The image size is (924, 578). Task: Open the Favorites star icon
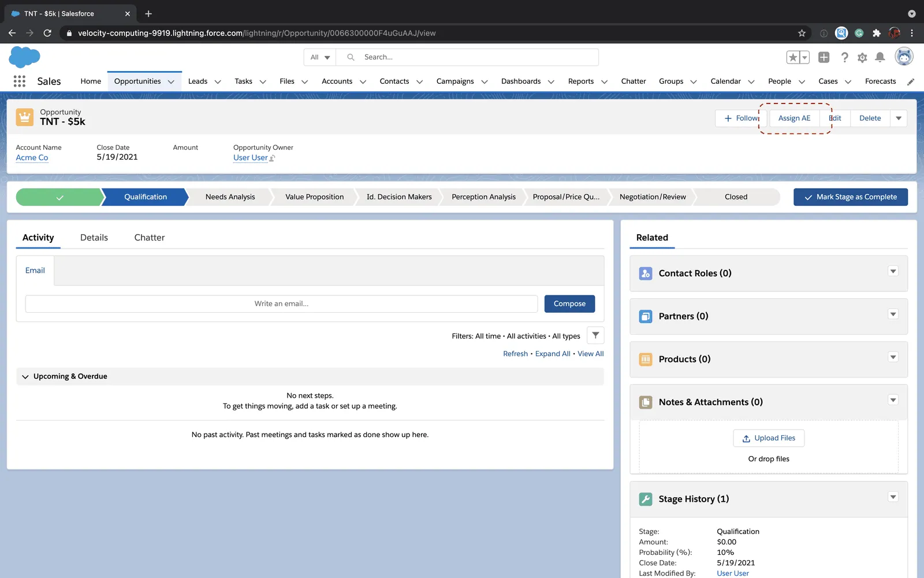click(x=793, y=57)
